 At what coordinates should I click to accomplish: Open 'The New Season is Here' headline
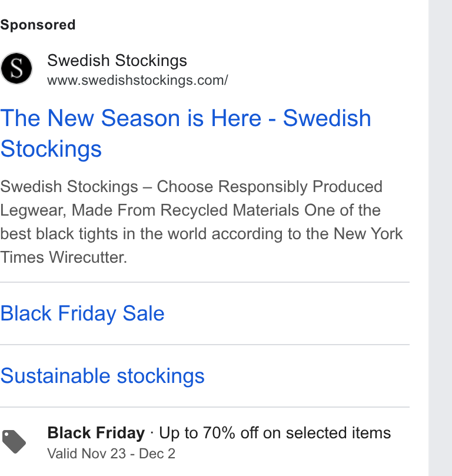[185, 133]
